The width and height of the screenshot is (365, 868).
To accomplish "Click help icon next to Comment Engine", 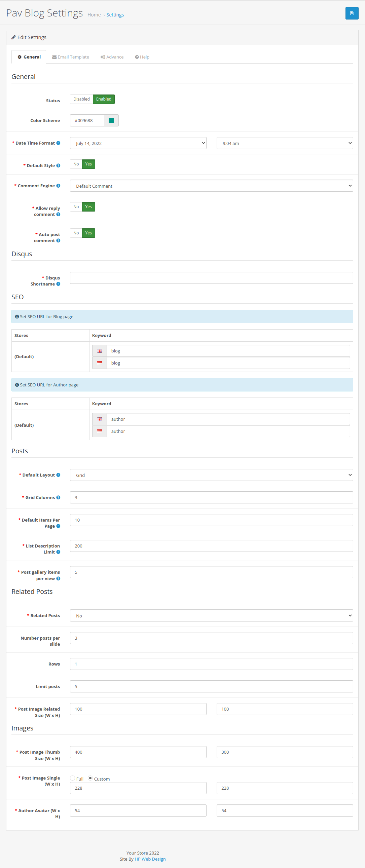I will pyautogui.click(x=58, y=186).
